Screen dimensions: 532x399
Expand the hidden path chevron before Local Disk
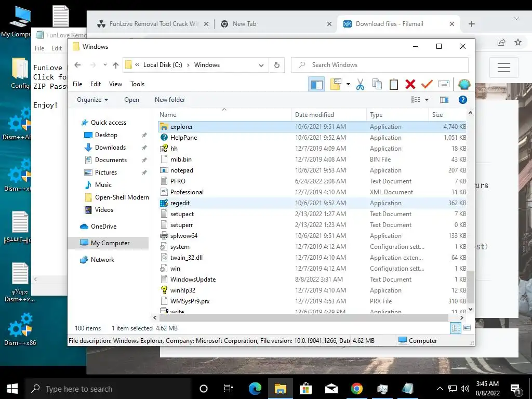click(137, 65)
